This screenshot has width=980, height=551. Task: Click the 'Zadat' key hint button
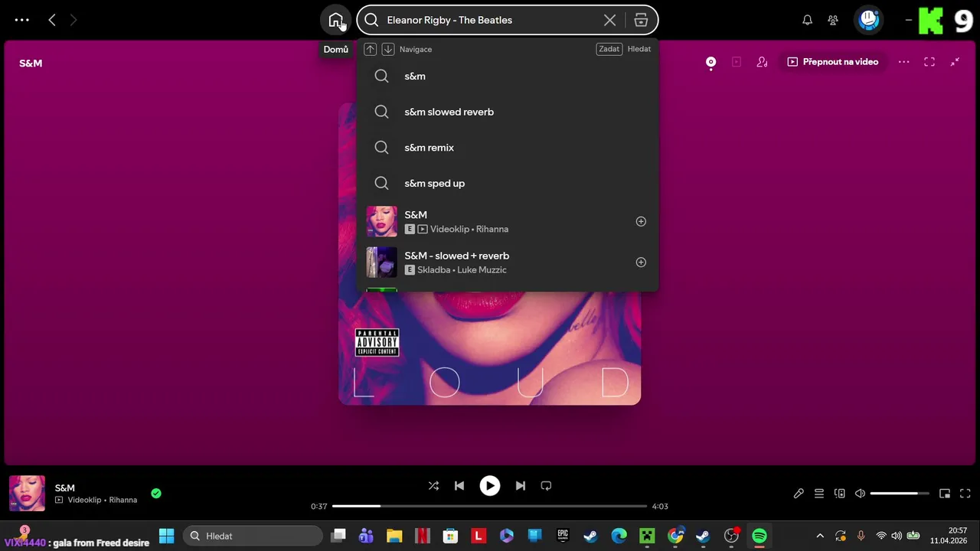pyautogui.click(x=609, y=49)
